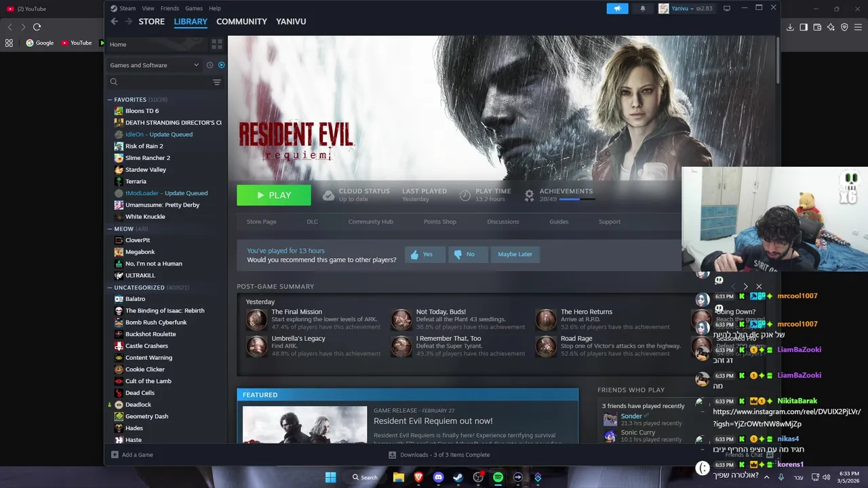Open The Hero Returns achievement icon
The width and height of the screenshot is (868, 488).
pyautogui.click(x=546, y=319)
